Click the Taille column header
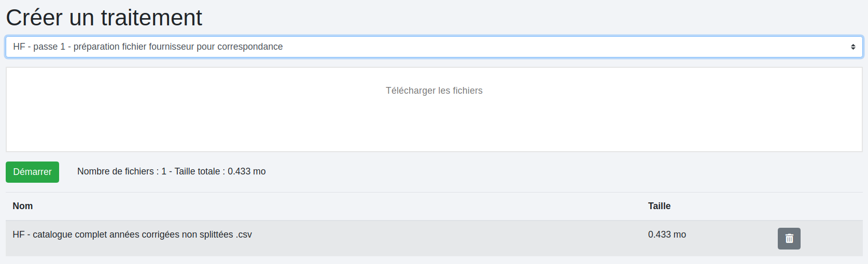 659,206
